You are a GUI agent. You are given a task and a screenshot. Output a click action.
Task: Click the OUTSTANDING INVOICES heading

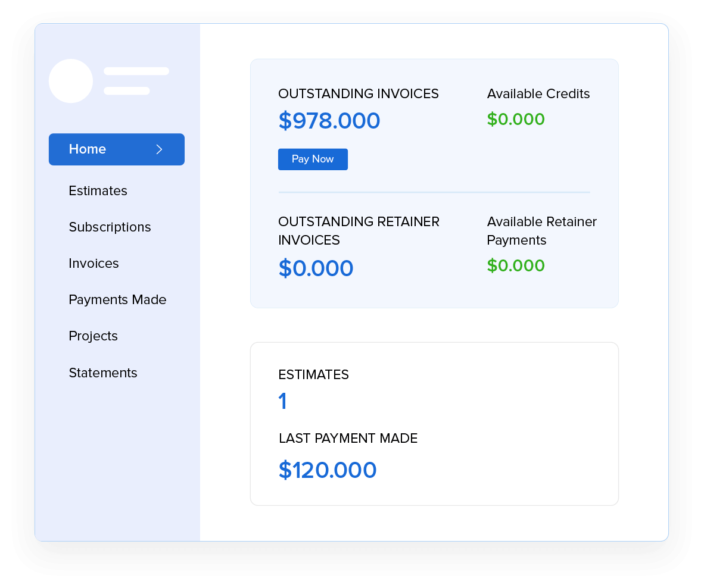pos(359,93)
